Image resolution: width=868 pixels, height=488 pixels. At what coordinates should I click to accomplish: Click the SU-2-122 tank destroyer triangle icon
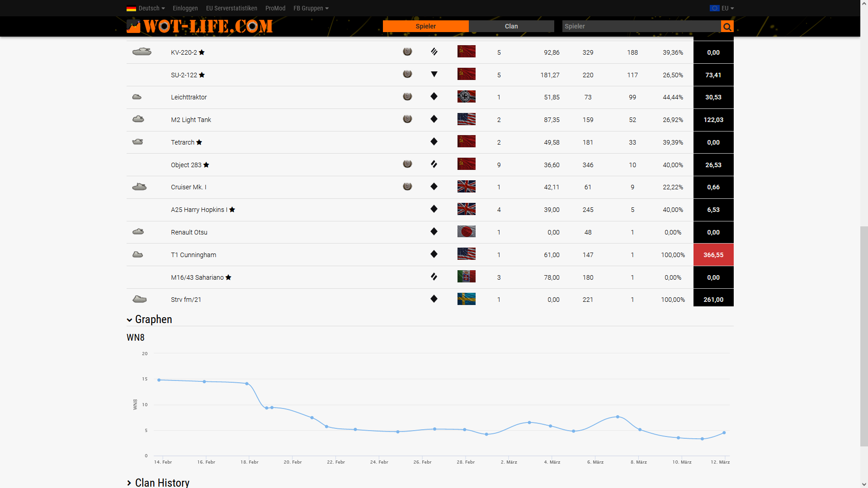click(434, 75)
